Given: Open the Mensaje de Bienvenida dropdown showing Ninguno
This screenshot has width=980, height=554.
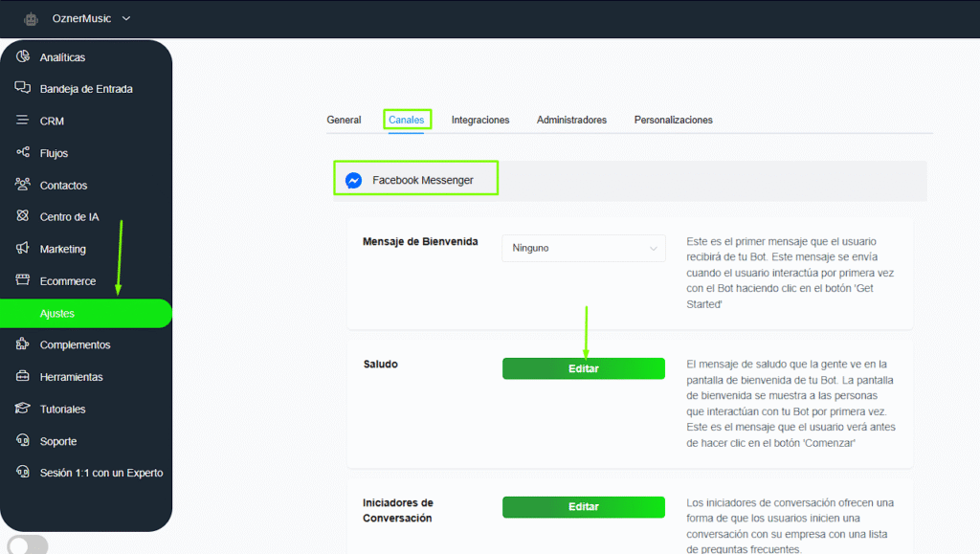Looking at the screenshot, I should (584, 247).
